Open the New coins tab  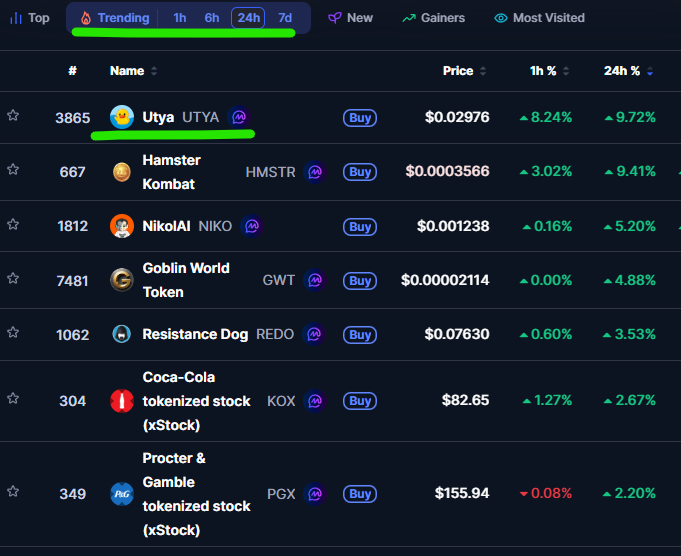pos(350,18)
